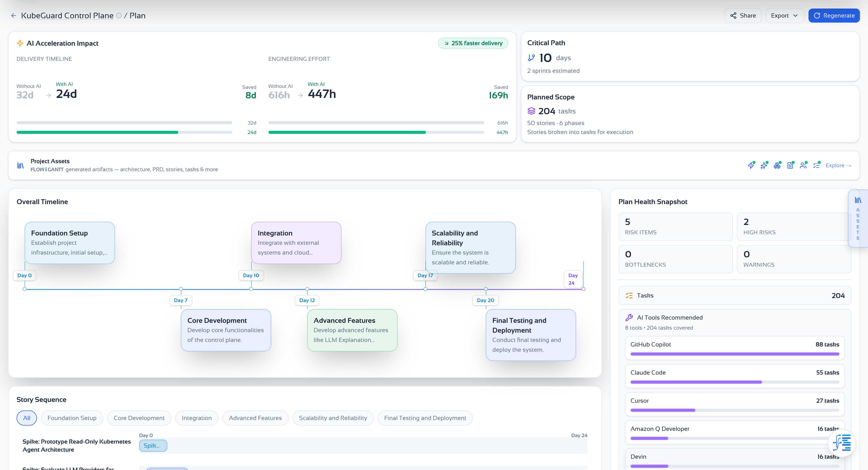Open KubeGuard Control Plane breadcrumb link

67,16
